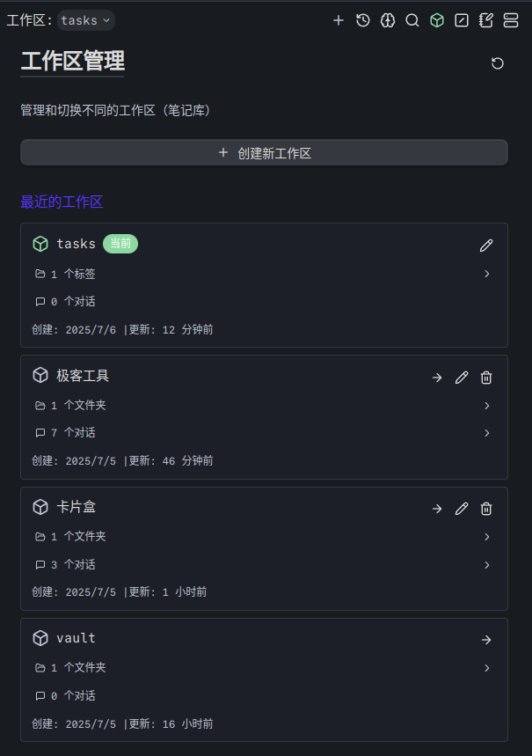Click the notebook-with-pen icon in toolbar
532x756 pixels.
(x=486, y=20)
